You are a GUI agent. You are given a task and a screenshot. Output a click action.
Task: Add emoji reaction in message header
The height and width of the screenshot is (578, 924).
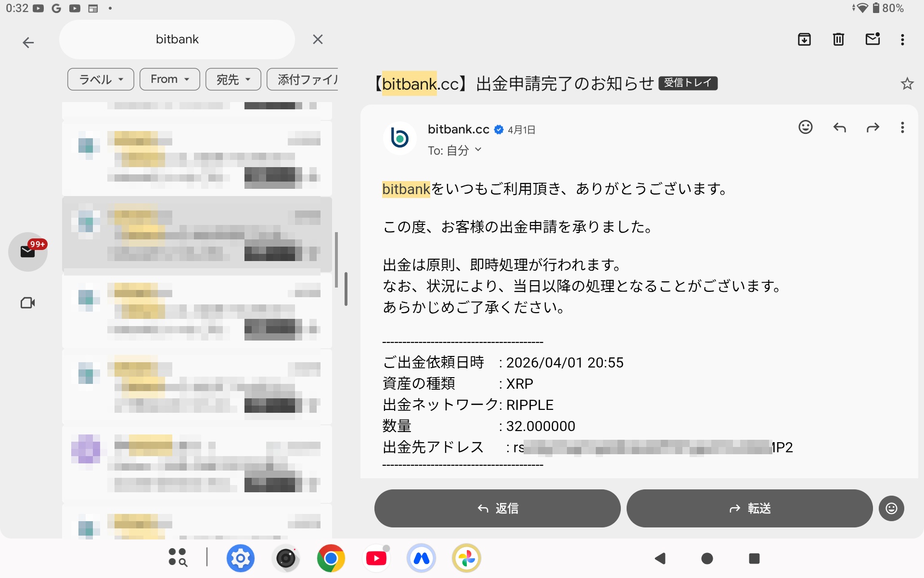click(x=805, y=127)
